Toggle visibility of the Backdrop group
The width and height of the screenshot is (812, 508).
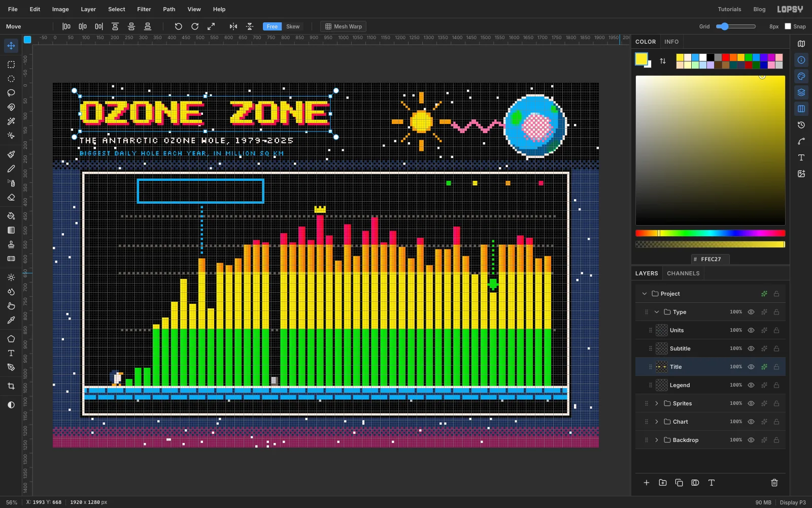pyautogui.click(x=751, y=440)
